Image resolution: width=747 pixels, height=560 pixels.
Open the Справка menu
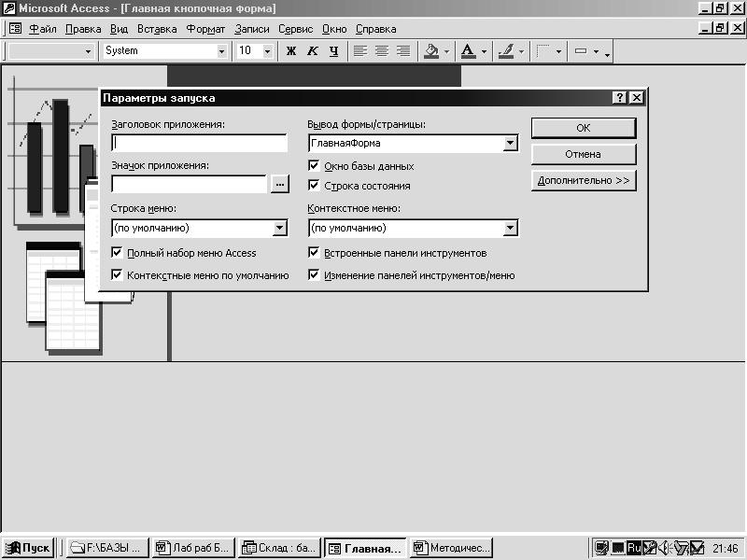pyautogui.click(x=376, y=29)
